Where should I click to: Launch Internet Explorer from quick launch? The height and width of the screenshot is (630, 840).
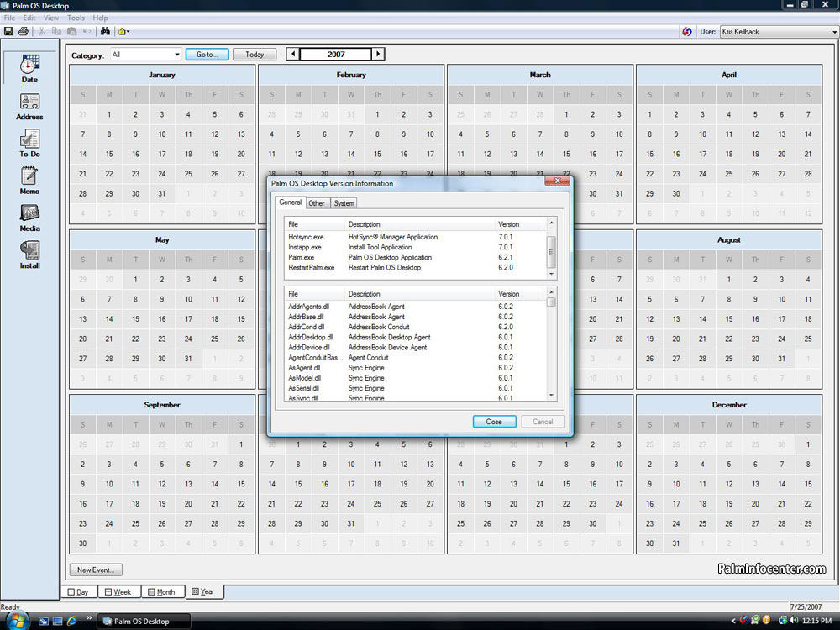[71, 622]
